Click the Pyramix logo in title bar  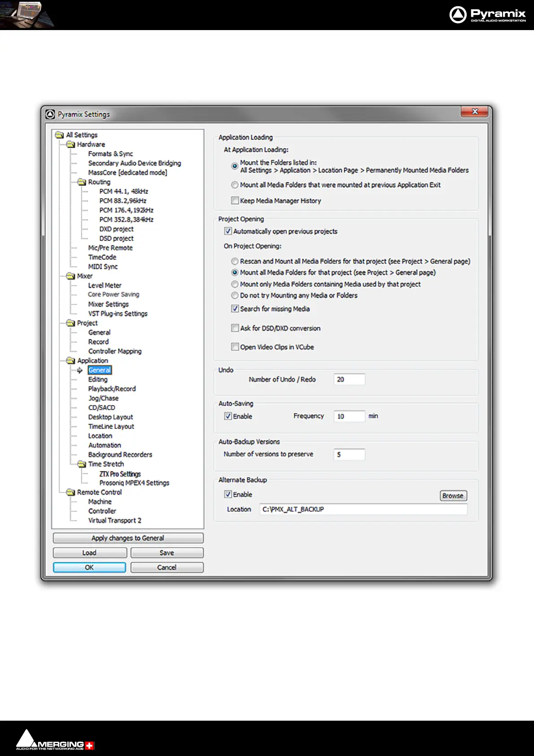pyautogui.click(x=50, y=114)
